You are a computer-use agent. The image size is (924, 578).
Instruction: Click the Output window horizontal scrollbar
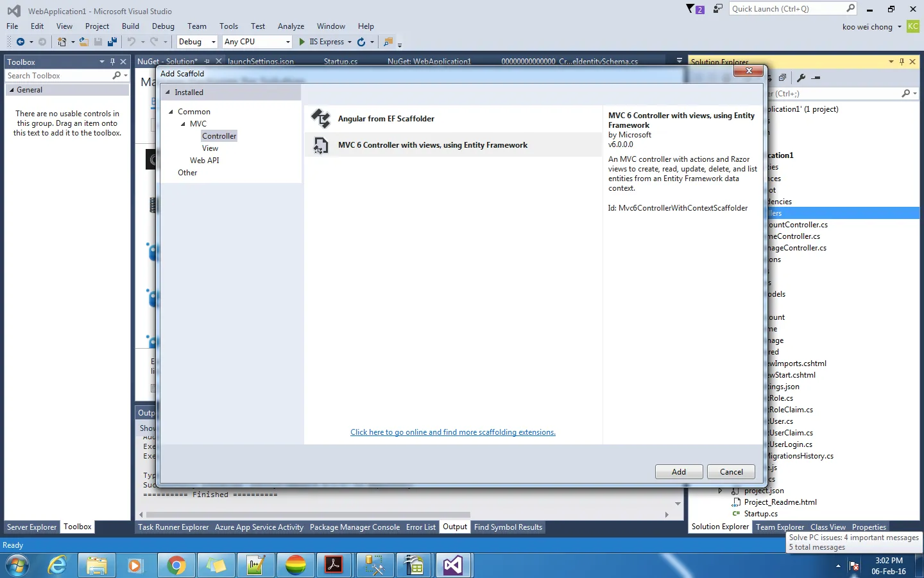tap(308, 514)
